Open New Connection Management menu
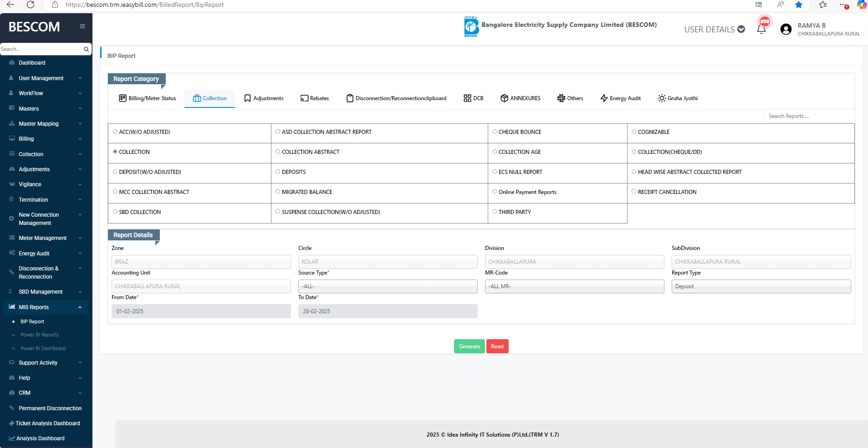 click(x=46, y=219)
